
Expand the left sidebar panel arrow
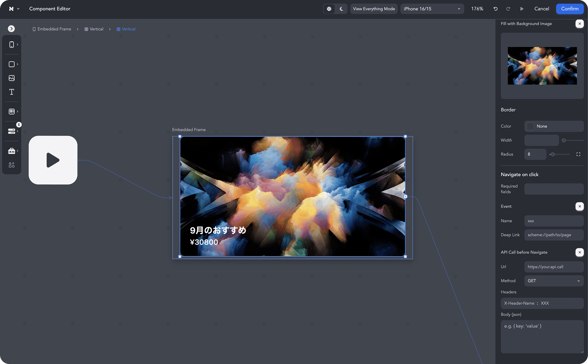tap(11, 28)
